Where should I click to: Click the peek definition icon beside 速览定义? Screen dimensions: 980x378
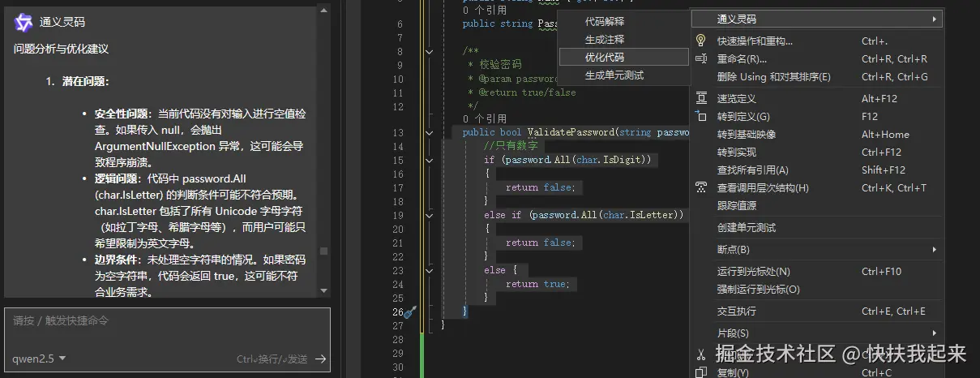click(x=701, y=98)
